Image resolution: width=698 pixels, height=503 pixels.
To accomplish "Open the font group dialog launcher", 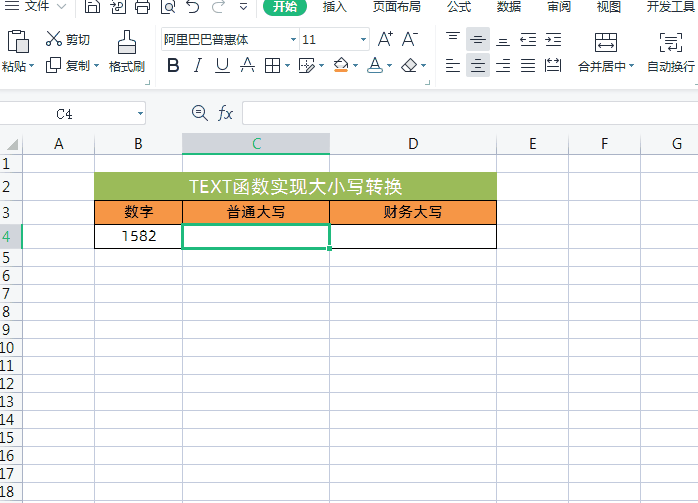I will (x=427, y=82).
